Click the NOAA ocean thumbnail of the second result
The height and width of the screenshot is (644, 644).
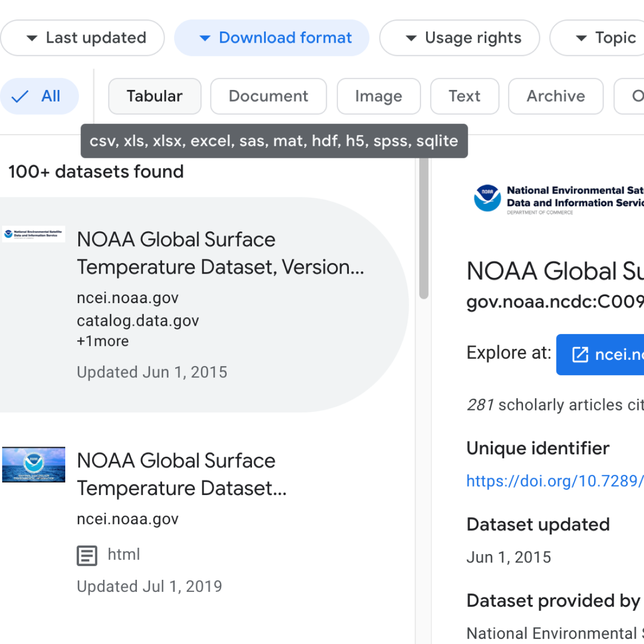(34, 465)
